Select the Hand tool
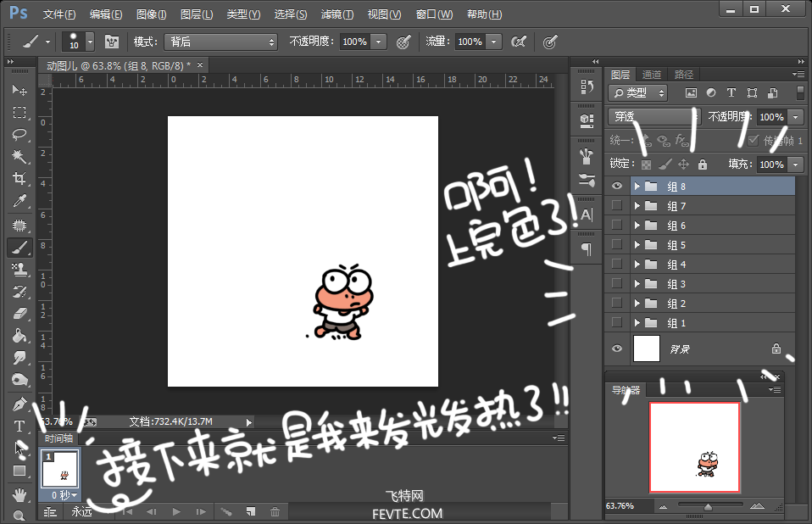The width and height of the screenshot is (812, 524). coord(19,493)
